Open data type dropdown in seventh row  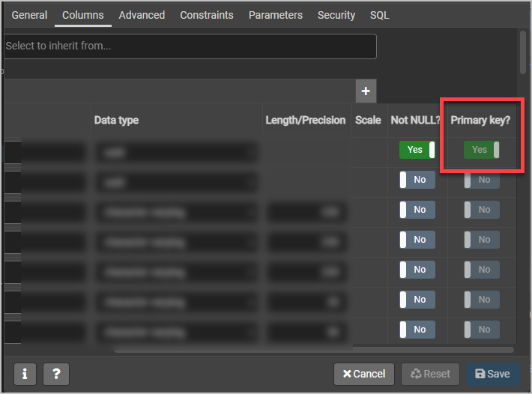point(176,332)
